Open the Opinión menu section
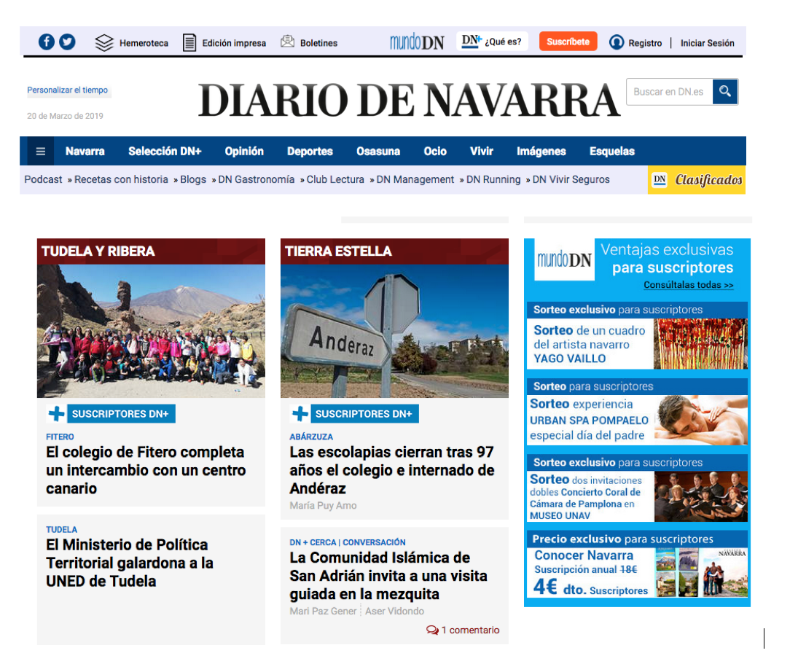Viewport: 798px width, 672px height. (x=244, y=151)
